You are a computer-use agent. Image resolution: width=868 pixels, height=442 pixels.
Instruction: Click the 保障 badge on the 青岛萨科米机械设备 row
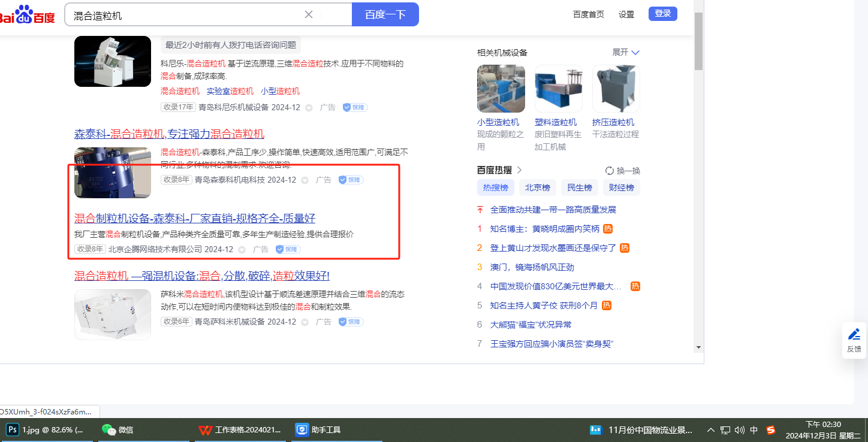pyautogui.click(x=351, y=322)
